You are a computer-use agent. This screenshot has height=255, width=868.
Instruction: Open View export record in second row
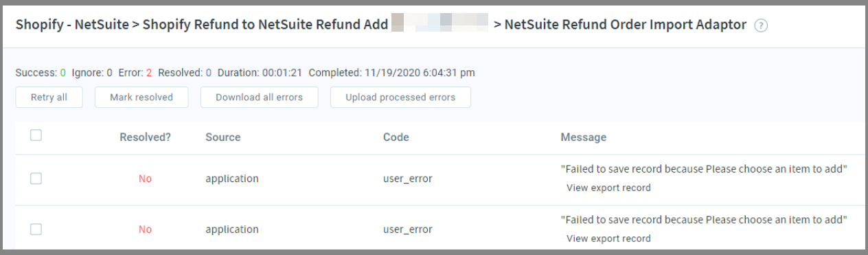pyautogui.click(x=608, y=239)
